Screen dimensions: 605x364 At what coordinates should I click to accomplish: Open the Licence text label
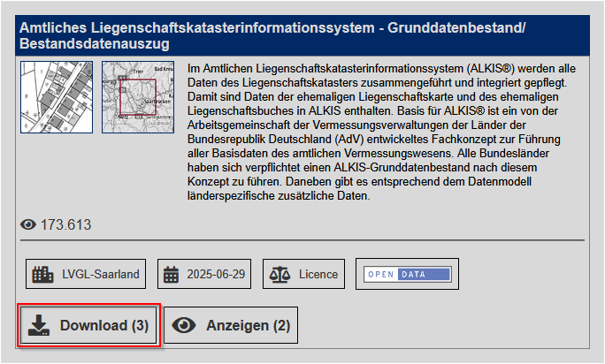tap(318, 274)
